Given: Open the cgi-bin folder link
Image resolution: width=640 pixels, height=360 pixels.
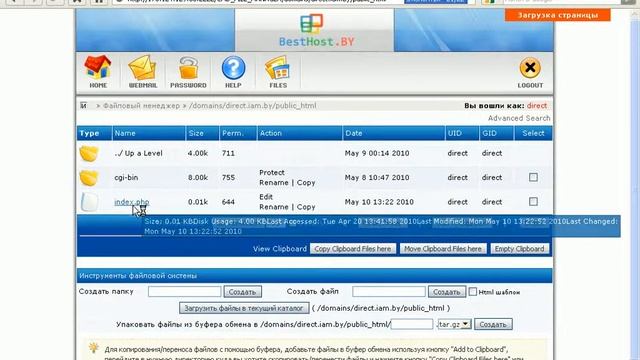Looking at the screenshot, I should tap(126, 178).
